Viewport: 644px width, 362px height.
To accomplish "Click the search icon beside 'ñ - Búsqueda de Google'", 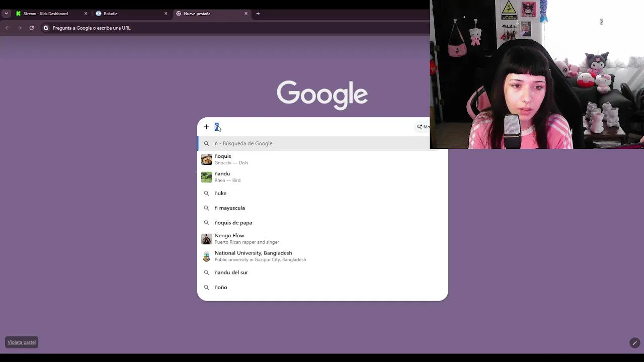I will [206, 143].
